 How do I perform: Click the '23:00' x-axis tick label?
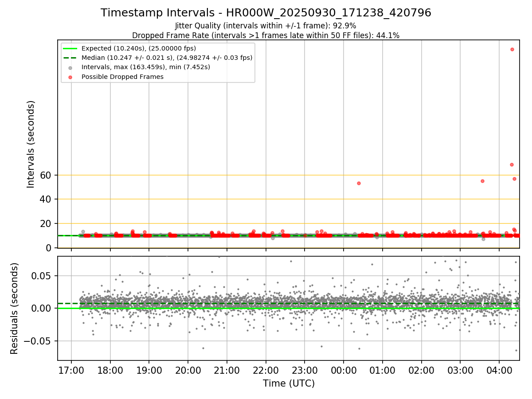point(305,370)
